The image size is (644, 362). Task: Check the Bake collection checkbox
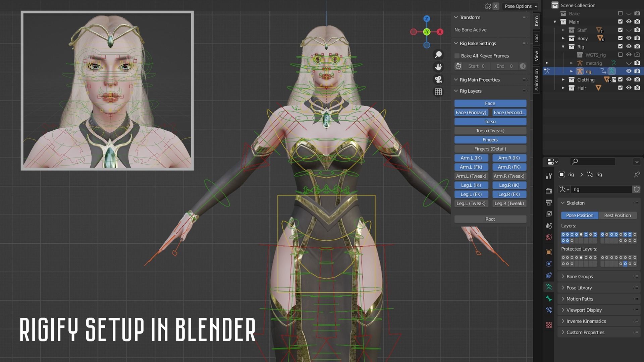pos(620,13)
